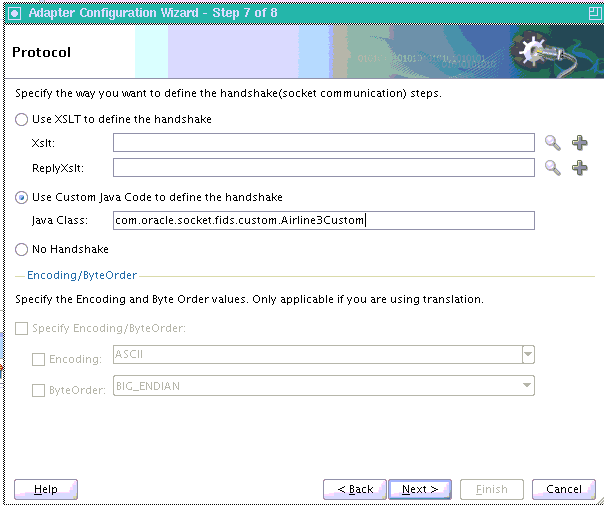This screenshot has height=505, width=604.
Task: Click the add icon next to Xslt field
Action: click(x=580, y=143)
